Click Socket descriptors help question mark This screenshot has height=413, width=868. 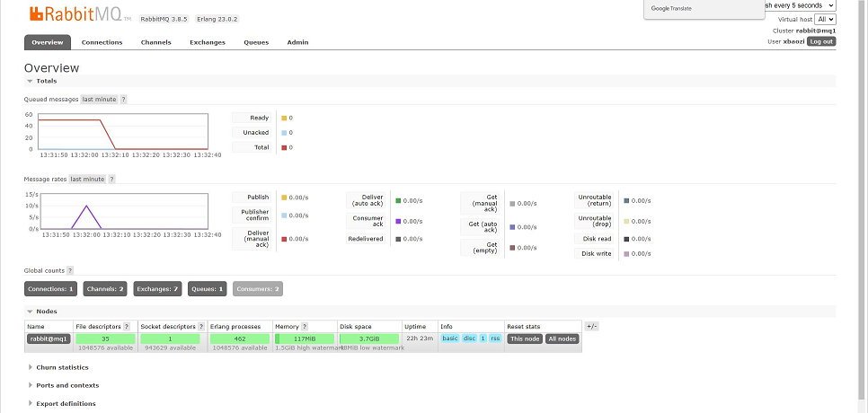point(201,327)
